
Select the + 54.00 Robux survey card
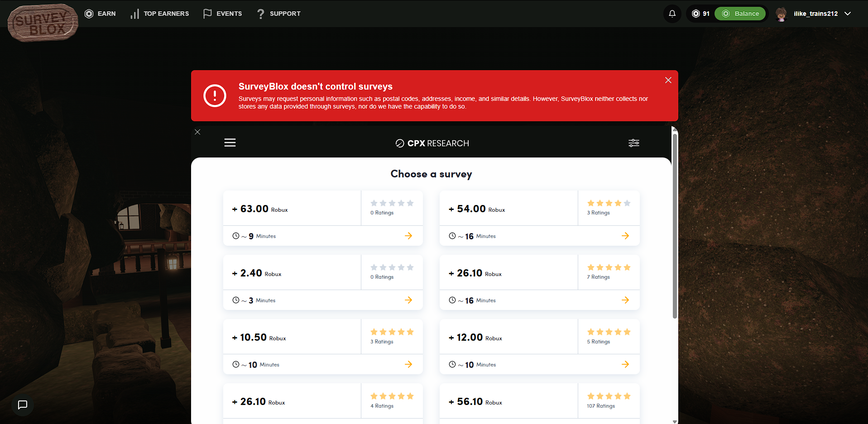(540, 218)
